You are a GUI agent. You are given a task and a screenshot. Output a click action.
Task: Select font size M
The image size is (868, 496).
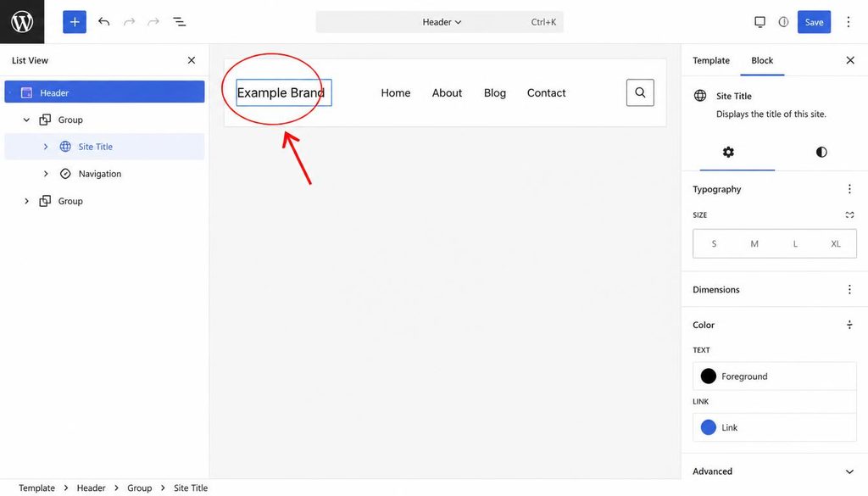pos(754,243)
